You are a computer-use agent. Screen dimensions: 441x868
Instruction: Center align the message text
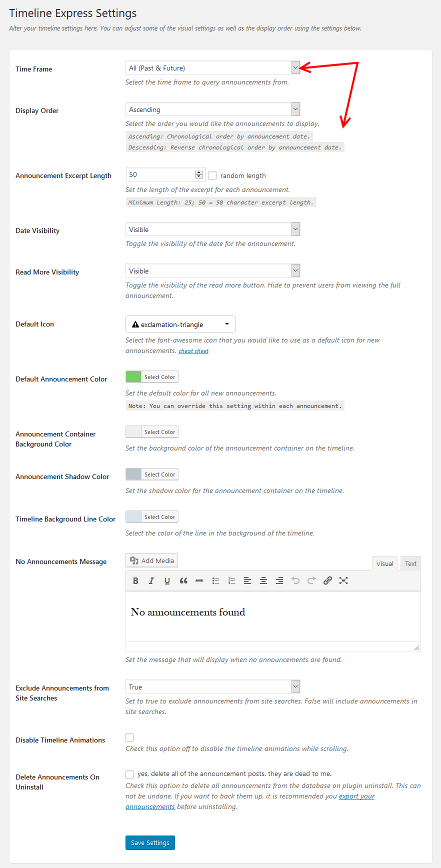263,580
